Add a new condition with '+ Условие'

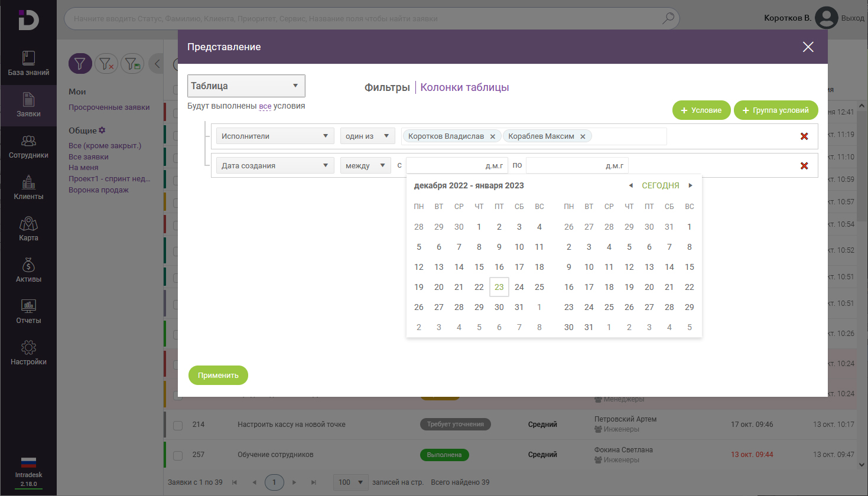coord(701,110)
